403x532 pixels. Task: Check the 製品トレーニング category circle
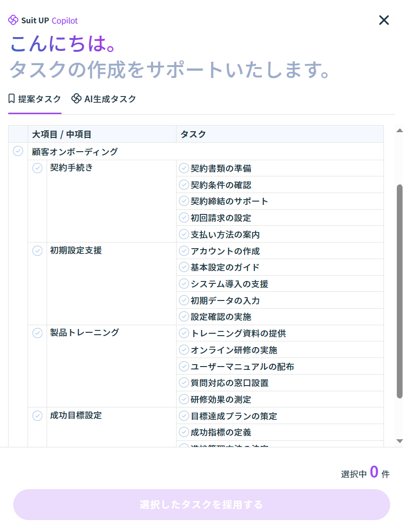38,333
